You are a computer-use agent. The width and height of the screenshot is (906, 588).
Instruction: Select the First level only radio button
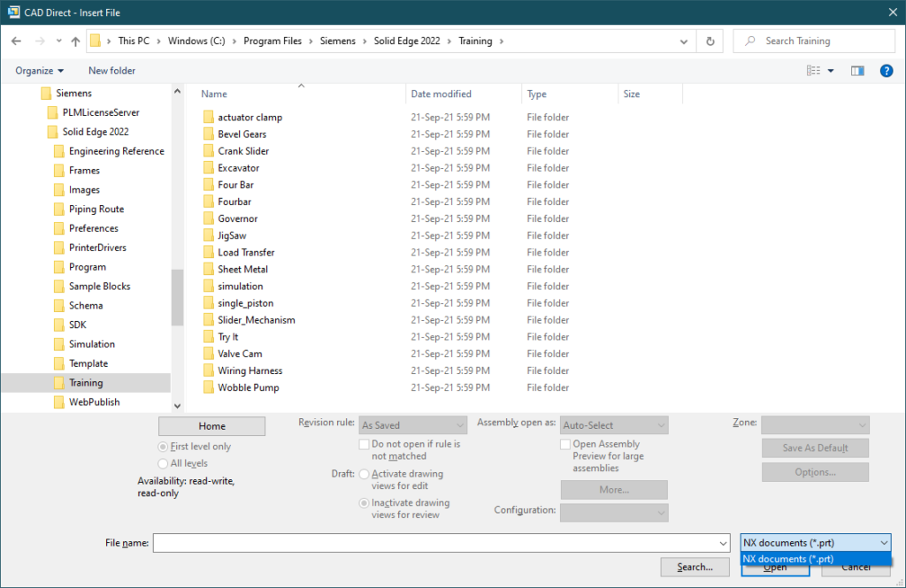163,447
